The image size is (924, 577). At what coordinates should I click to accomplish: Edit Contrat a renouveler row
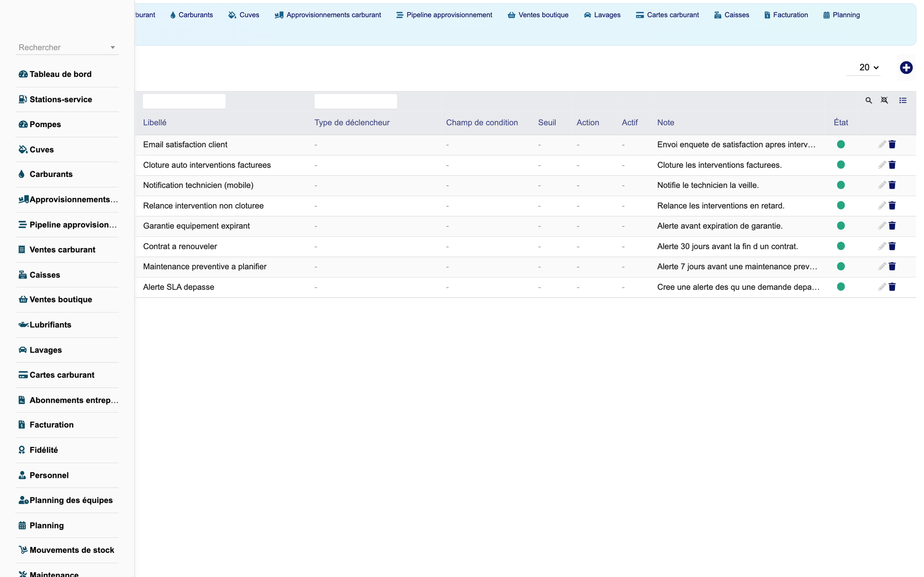pyautogui.click(x=882, y=246)
